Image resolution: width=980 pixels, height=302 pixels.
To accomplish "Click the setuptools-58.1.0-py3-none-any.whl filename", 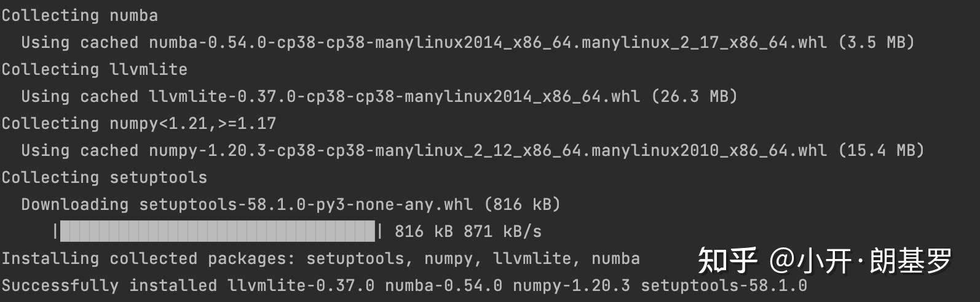I will click(306, 204).
